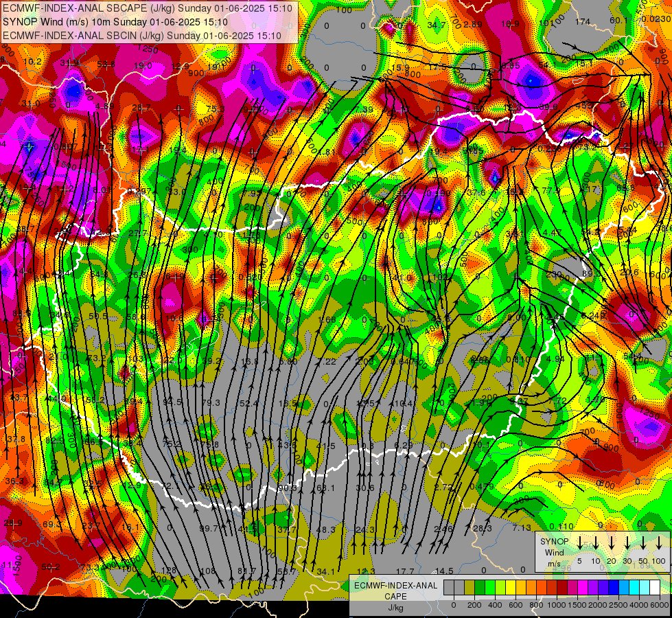Click the 2000 tick label on the CAPE colorbar
Screen dimensions: 672x618
599,605
